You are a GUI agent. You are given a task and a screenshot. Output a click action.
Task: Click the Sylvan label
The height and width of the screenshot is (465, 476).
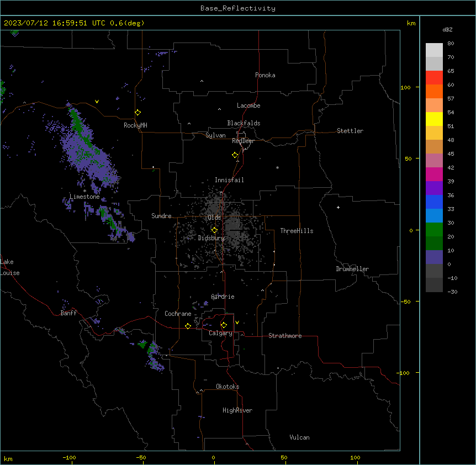(215, 135)
